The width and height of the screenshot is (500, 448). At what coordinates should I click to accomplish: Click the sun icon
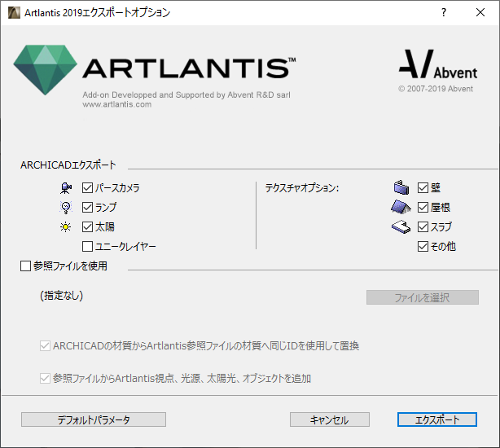click(66, 227)
